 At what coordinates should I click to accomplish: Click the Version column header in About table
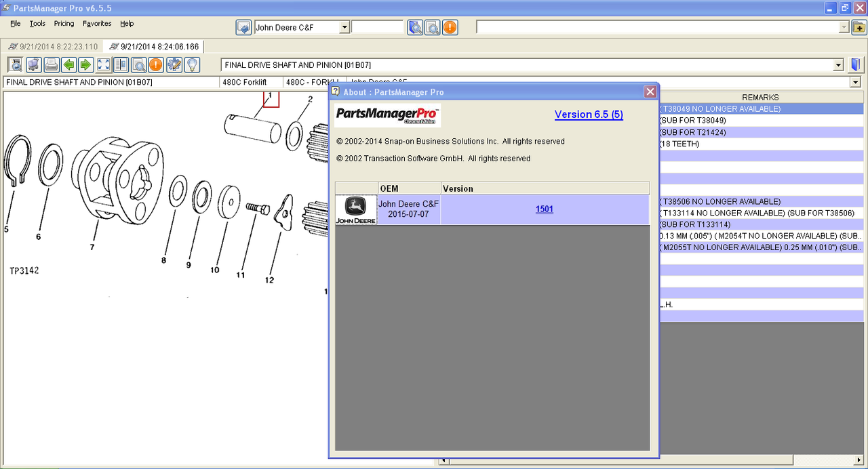click(545, 188)
